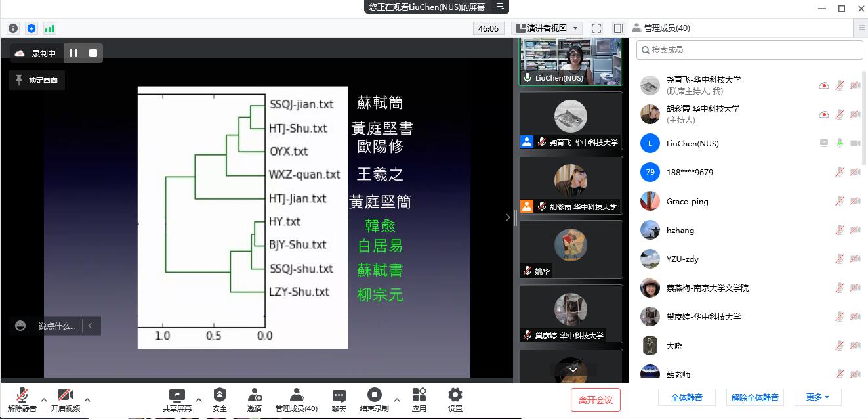The height and width of the screenshot is (419, 868).
Task: Click the share screen icon
Action: pyautogui.click(x=177, y=395)
